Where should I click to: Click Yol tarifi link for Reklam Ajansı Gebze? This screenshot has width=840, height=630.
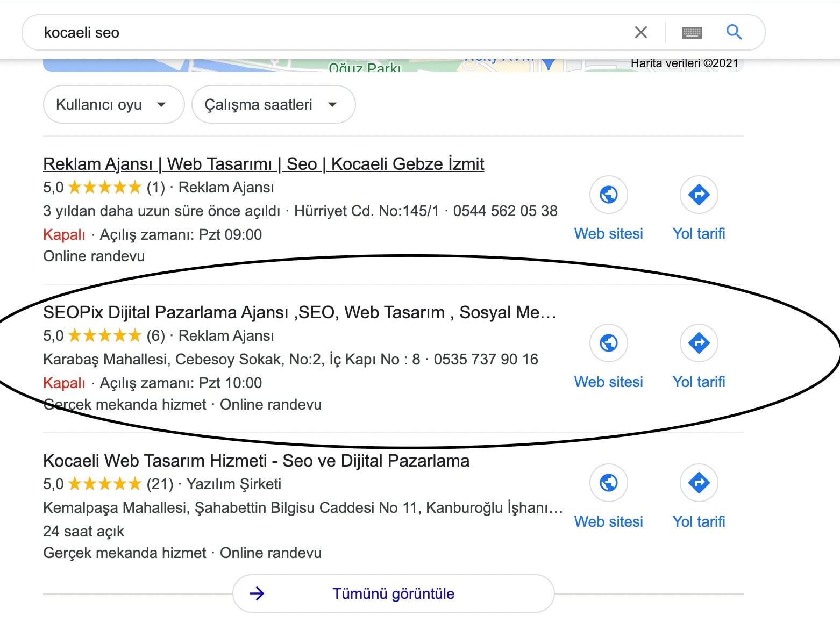pyautogui.click(x=699, y=234)
